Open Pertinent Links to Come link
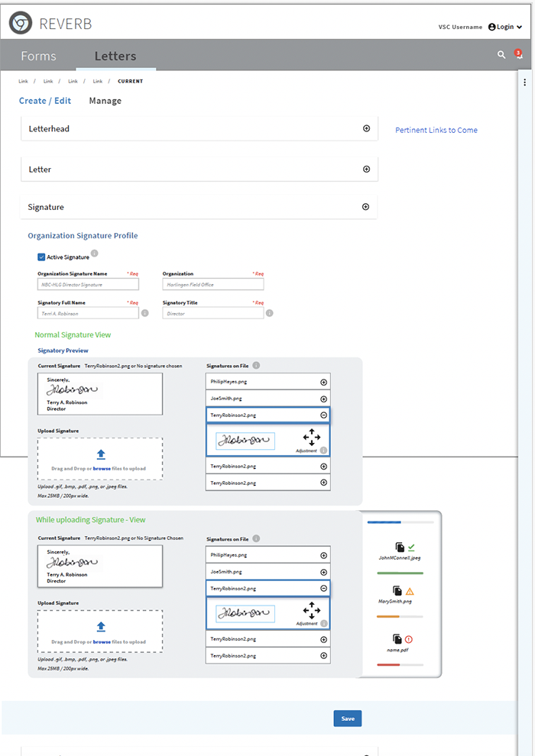 (x=436, y=130)
